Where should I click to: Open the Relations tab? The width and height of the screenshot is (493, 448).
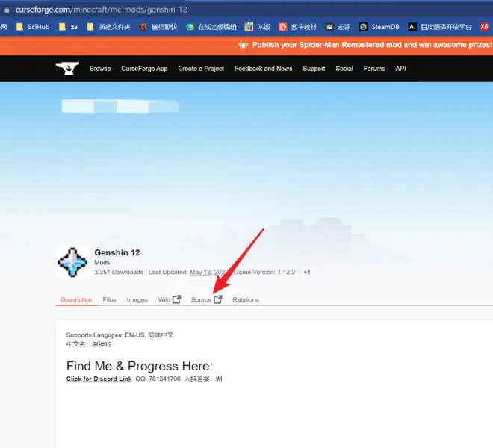[245, 300]
